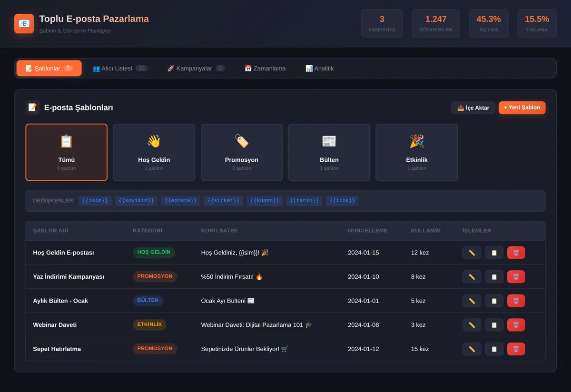Show the Analitik tab
Viewport: 571px width, 392px height.
tap(319, 69)
